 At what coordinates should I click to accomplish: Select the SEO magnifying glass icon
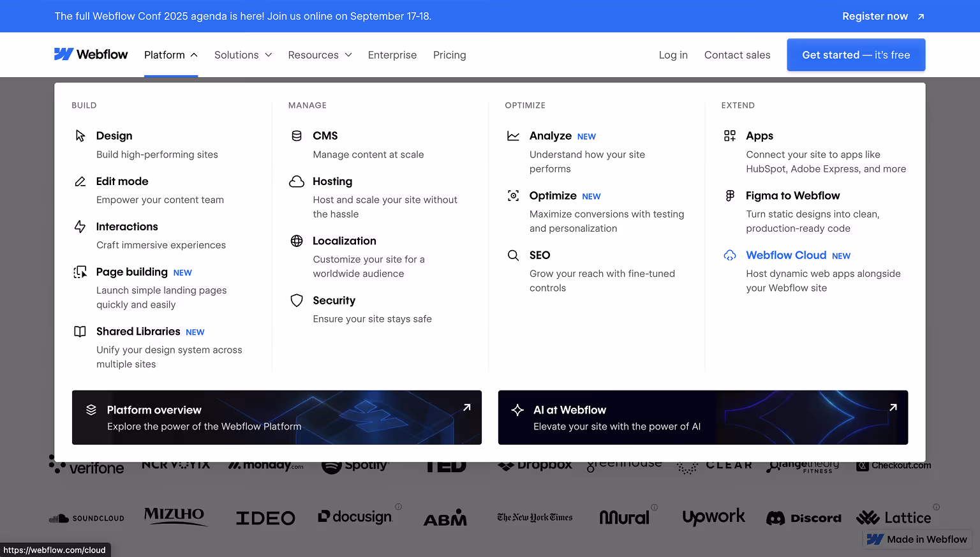coord(513,255)
